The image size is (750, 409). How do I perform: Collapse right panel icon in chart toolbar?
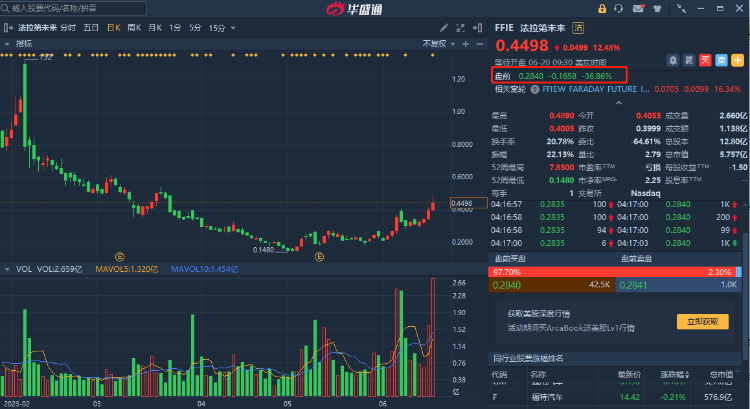tap(477, 28)
